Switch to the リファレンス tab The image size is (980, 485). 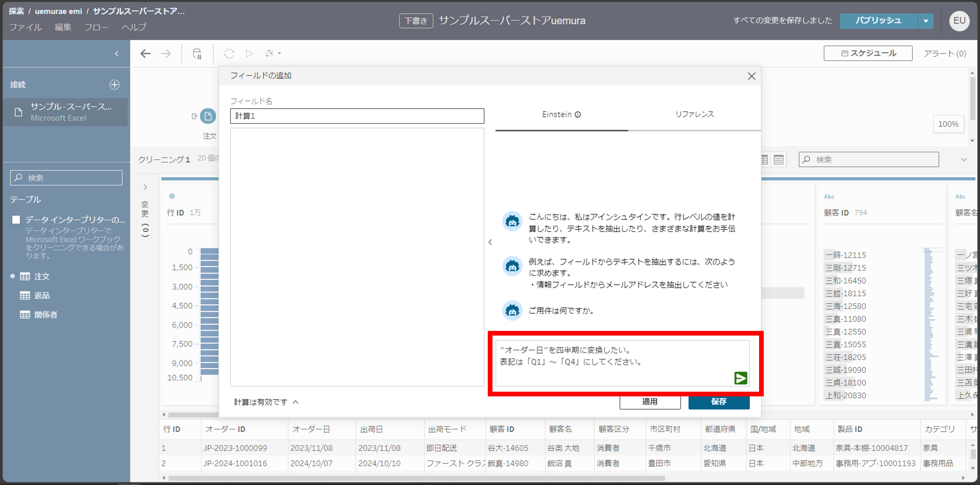click(x=695, y=114)
